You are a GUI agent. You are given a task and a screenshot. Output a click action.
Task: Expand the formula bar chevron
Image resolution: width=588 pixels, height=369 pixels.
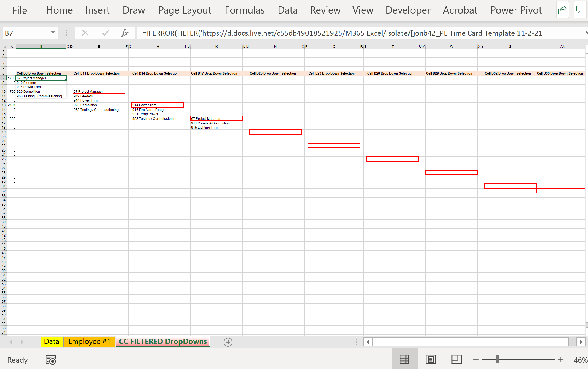click(586, 33)
